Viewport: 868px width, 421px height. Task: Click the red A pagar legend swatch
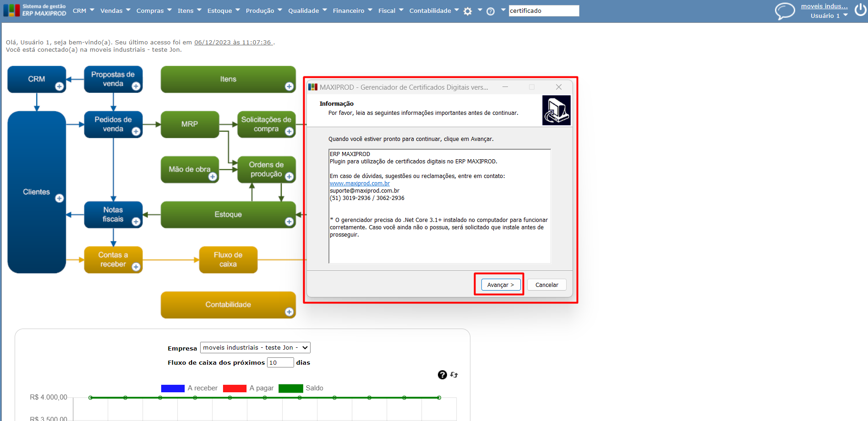click(235, 389)
